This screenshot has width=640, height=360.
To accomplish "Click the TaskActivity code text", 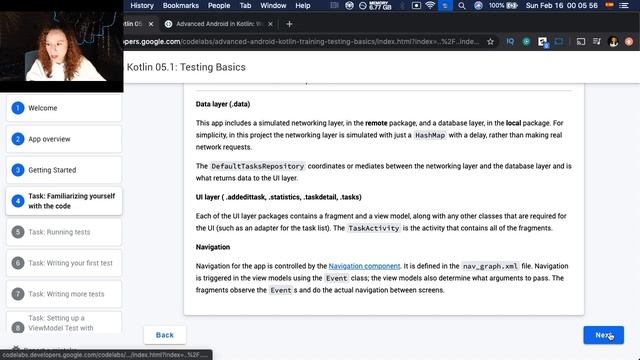I will (373, 228).
